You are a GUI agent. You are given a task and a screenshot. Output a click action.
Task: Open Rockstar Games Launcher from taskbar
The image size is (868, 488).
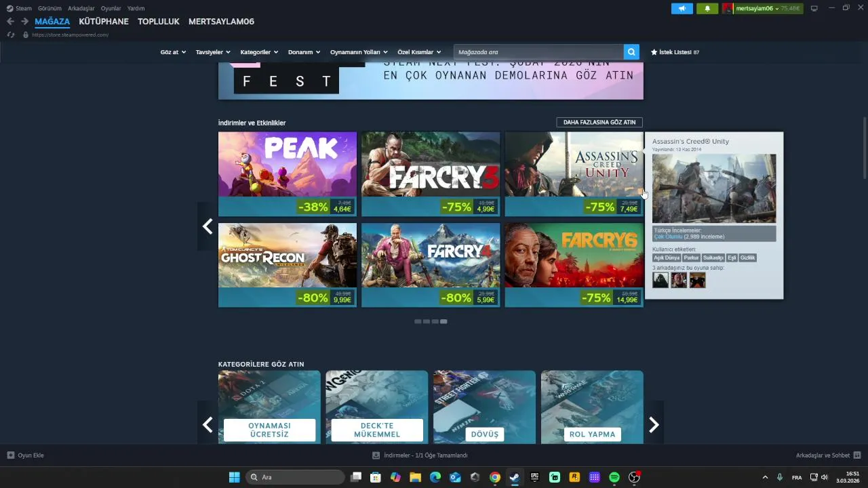pyautogui.click(x=574, y=477)
